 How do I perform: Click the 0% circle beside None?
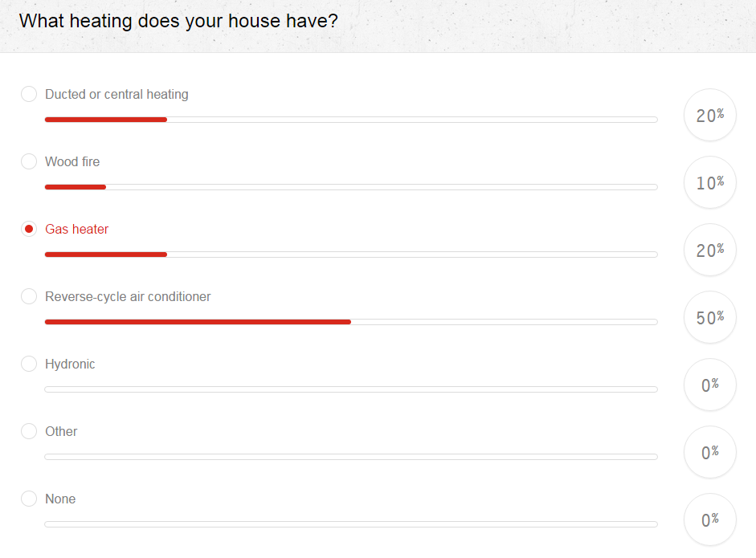click(709, 519)
